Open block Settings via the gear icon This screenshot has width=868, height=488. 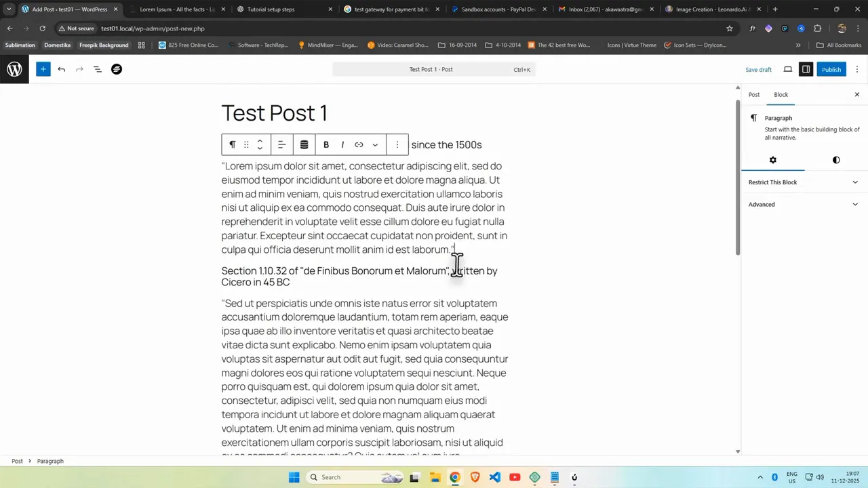[772, 160]
